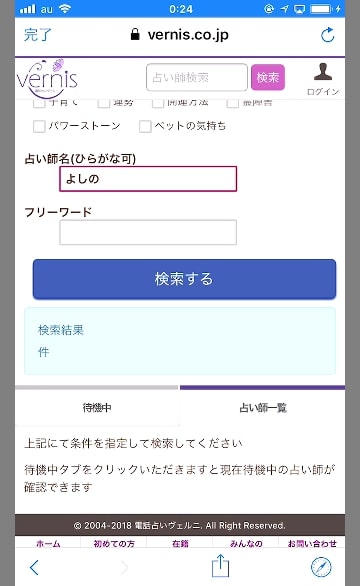Screen dimensions: 360x586
Task: Click the empty フリーワード text field
Action: 148,232
